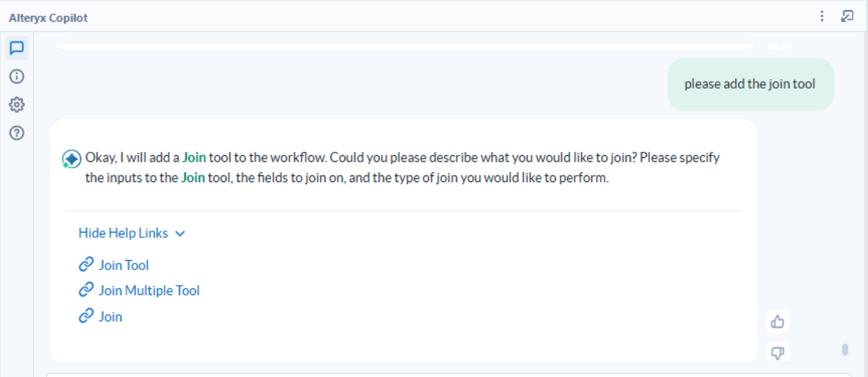868x377 pixels.
Task: Click the message input box at bottom
Action: [443, 374]
